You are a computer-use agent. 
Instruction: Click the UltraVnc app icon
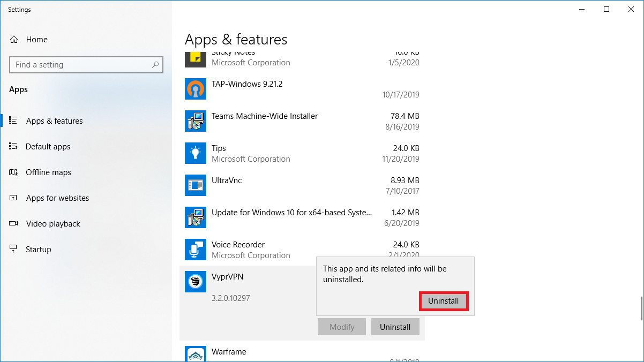coord(196,185)
